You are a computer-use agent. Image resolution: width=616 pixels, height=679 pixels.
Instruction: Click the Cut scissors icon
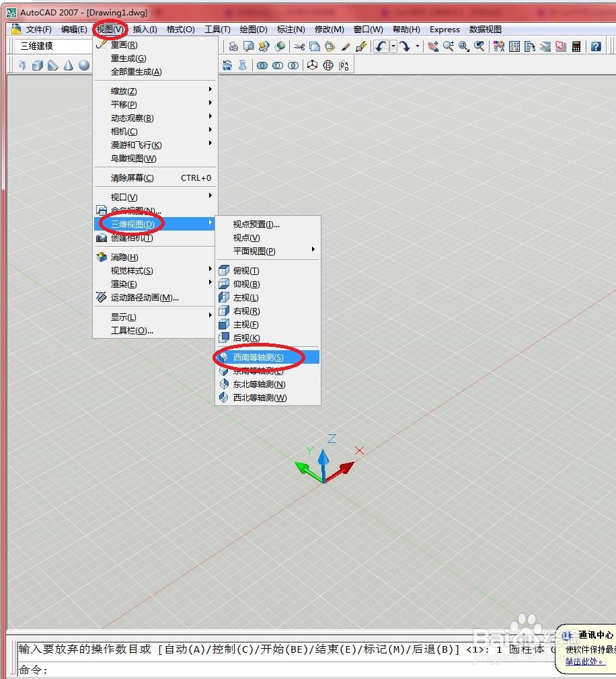[299, 46]
